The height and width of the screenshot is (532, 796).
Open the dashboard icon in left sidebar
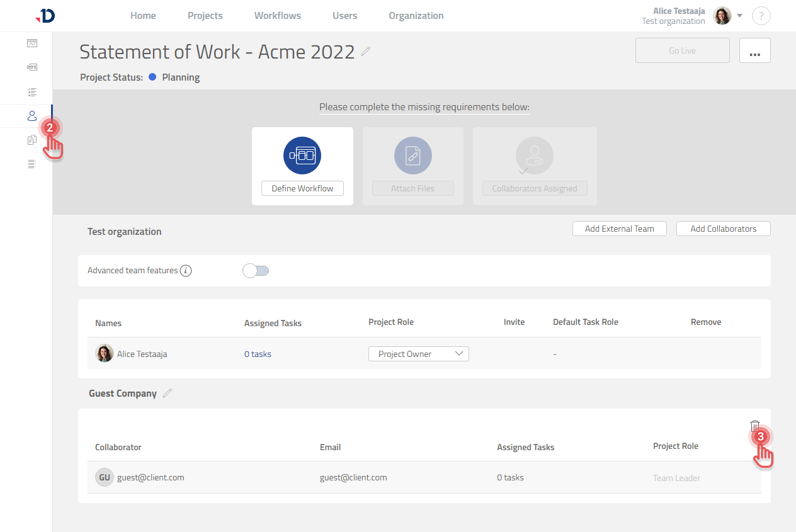click(32, 43)
